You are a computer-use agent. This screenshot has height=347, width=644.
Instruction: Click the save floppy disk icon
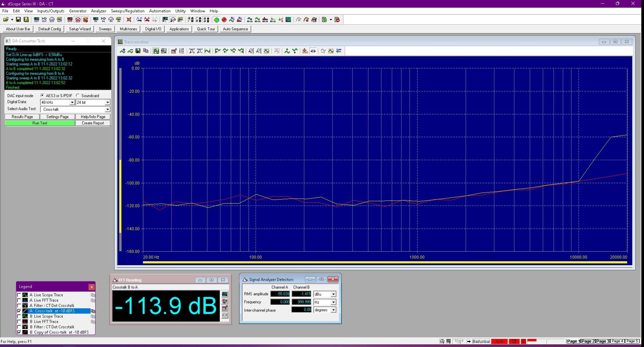pyautogui.click(x=18, y=20)
